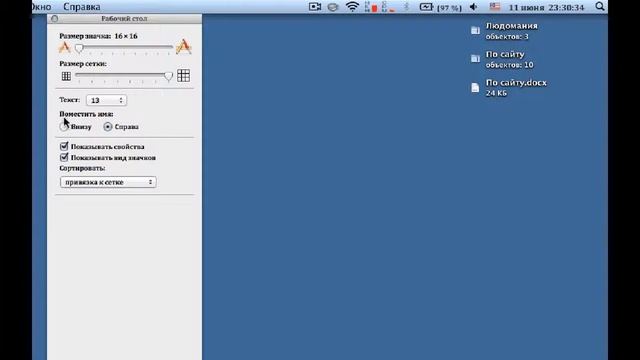Select the Внизу label position radio

[64, 127]
